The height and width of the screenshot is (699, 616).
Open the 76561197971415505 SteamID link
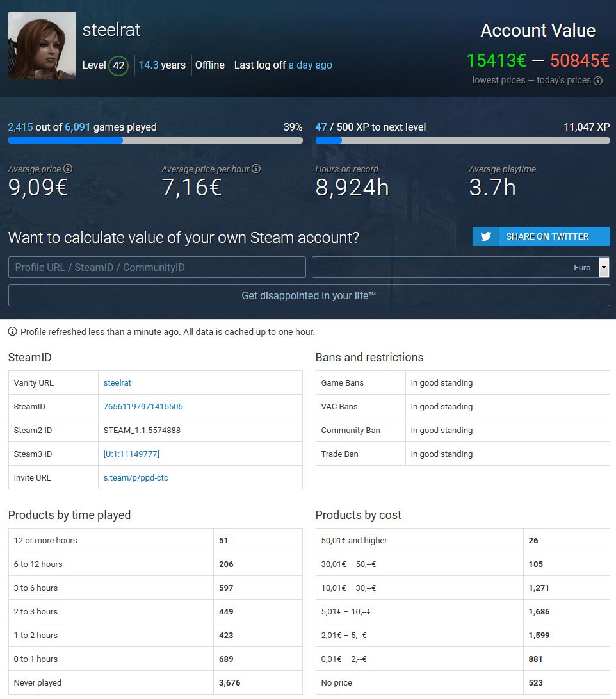(143, 406)
